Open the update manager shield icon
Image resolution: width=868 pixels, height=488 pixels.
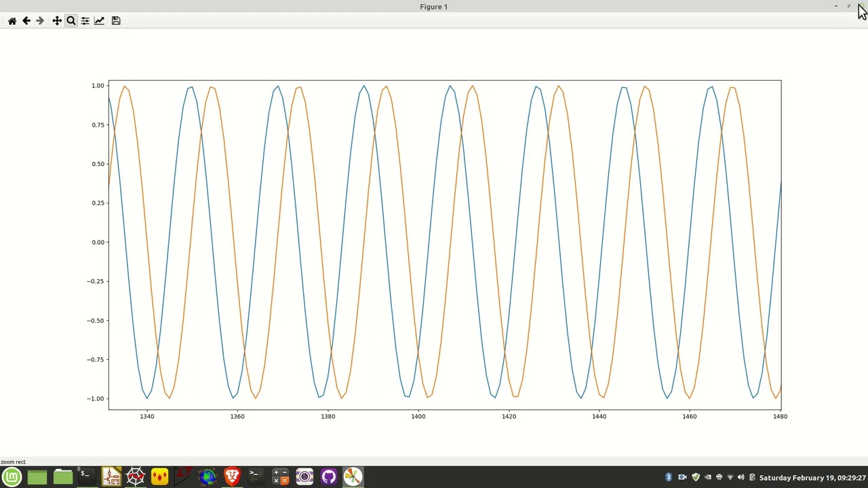click(695, 477)
